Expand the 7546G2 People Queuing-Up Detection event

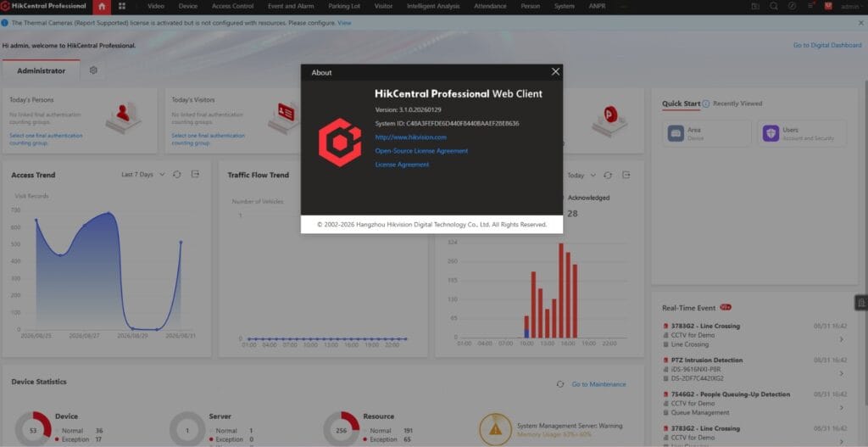[x=842, y=408]
